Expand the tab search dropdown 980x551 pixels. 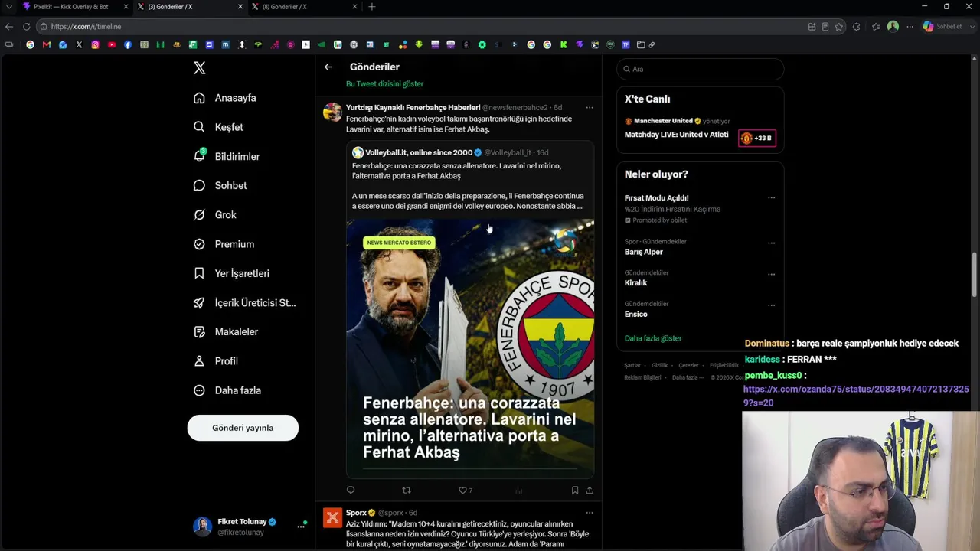tap(8, 7)
